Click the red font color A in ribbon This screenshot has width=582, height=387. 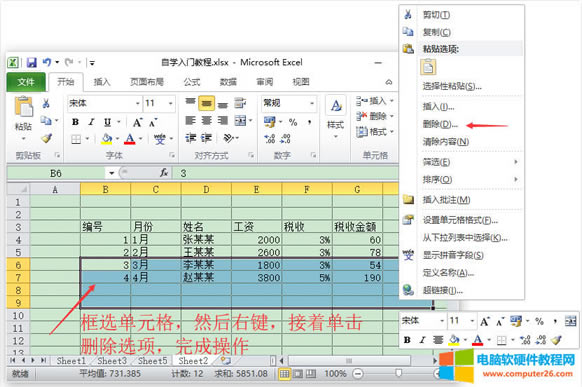point(130,139)
